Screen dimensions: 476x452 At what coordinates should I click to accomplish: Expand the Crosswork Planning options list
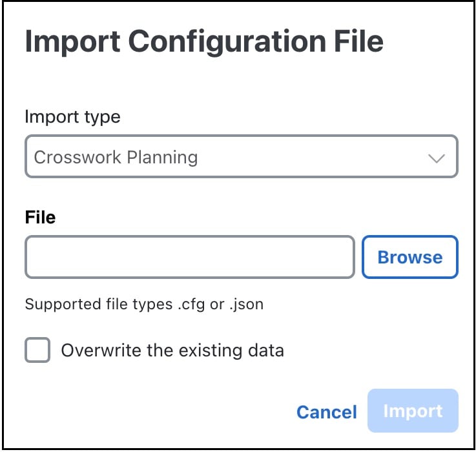242,157
